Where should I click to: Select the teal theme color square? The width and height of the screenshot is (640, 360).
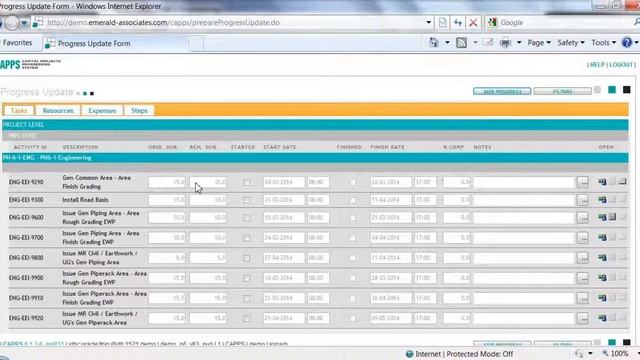[612, 90]
